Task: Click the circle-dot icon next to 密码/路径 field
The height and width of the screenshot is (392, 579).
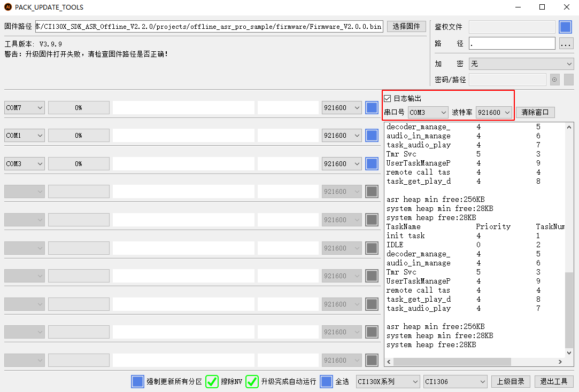Action: click(554, 80)
